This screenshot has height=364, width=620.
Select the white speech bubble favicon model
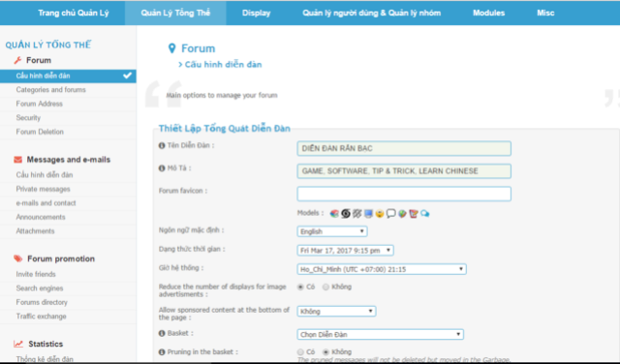click(391, 213)
